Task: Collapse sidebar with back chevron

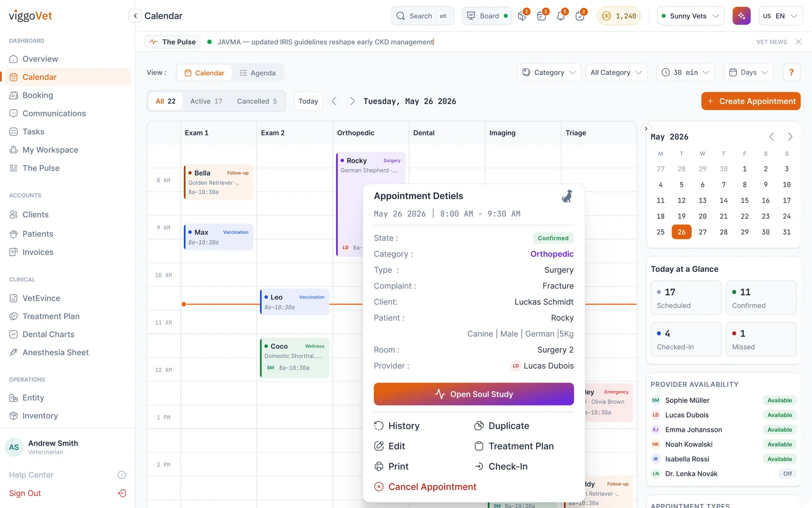Action: tap(135, 16)
